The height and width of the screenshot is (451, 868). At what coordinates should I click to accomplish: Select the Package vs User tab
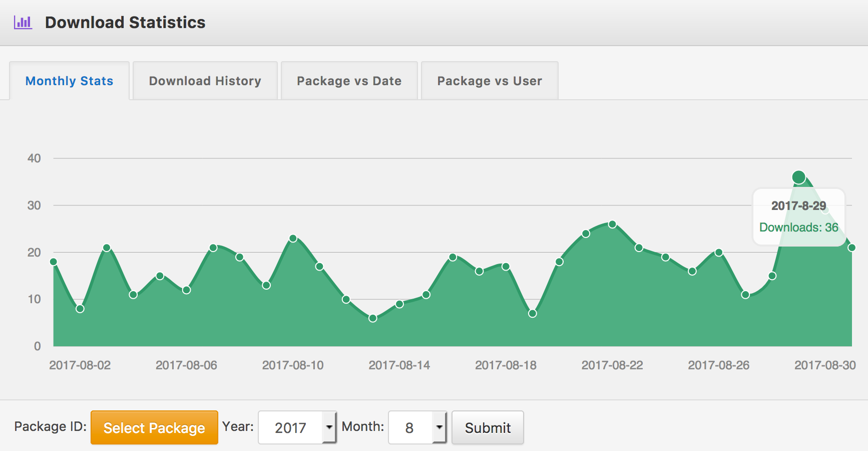[489, 81]
